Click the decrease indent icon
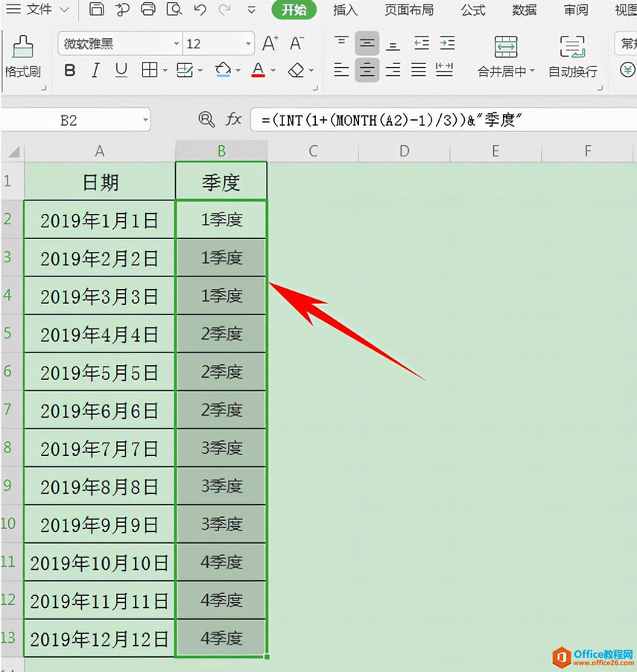This screenshot has width=637, height=672. pos(422,43)
